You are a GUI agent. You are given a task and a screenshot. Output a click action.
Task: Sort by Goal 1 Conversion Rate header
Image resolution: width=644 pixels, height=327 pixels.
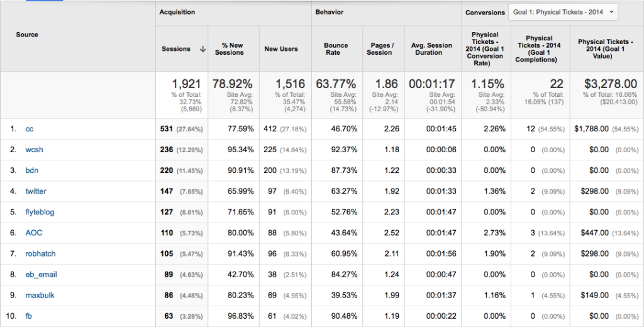[485, 49]
